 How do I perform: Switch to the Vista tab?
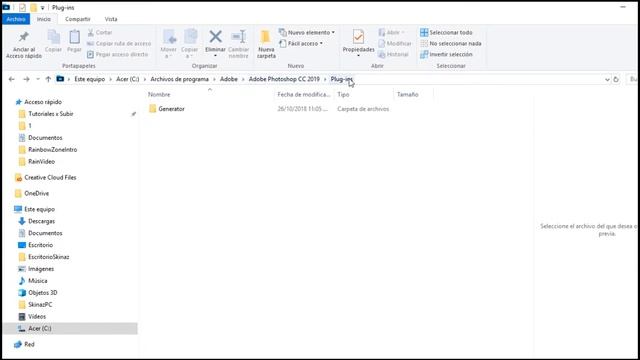click(111, 19)
